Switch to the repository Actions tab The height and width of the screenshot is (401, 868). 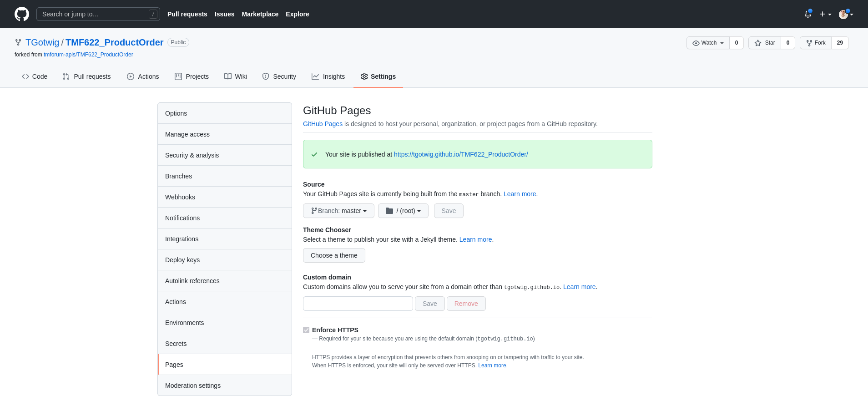point(143,76)
